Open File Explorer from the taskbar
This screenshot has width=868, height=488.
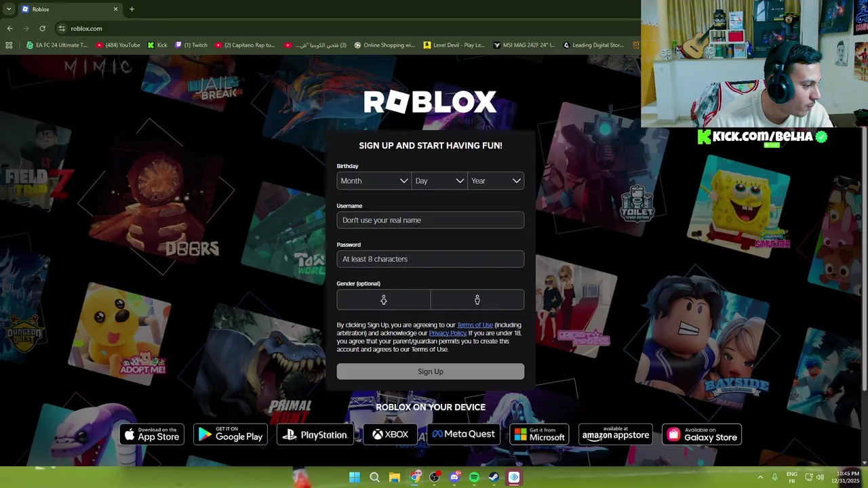(394, 477)
